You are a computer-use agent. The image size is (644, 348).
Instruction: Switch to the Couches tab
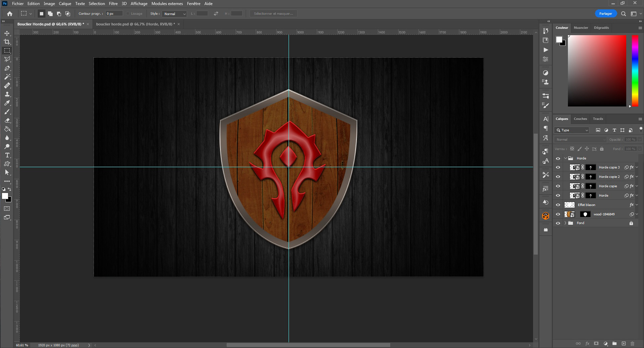pos(580,119)
